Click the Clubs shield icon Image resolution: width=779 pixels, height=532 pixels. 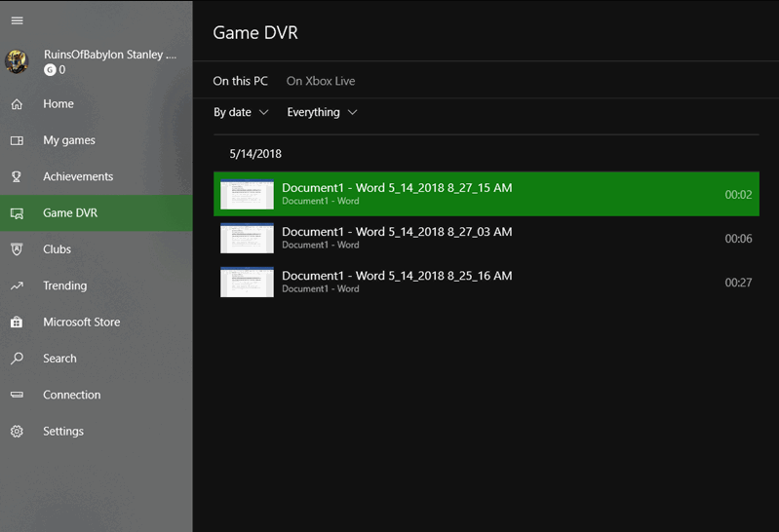click(x=17, y=249)
